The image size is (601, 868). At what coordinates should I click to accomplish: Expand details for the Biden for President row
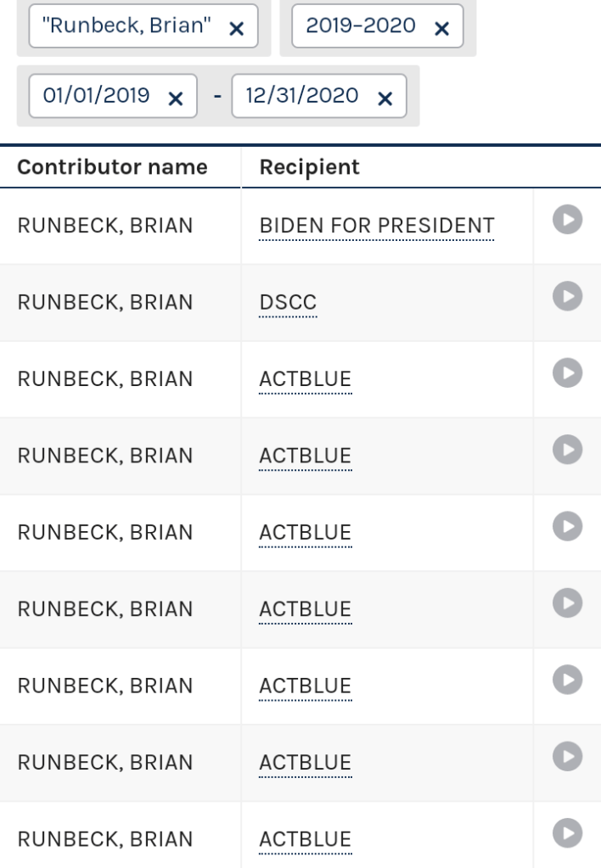coord(566,221)
